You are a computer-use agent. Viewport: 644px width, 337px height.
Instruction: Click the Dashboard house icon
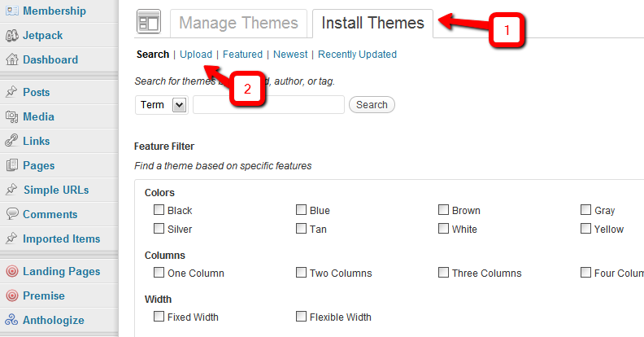(x=12, y=59)
